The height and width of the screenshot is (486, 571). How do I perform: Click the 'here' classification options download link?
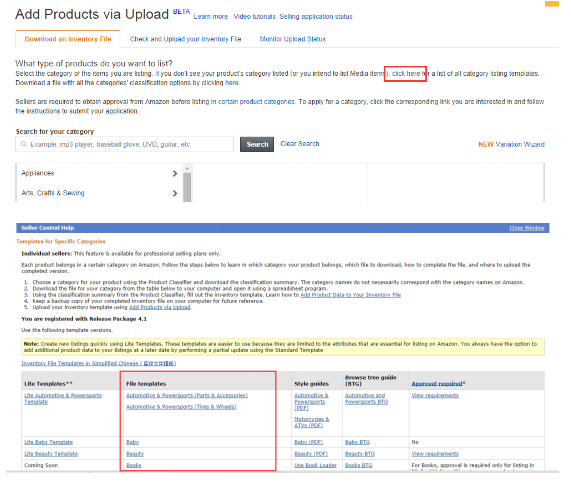232,83
